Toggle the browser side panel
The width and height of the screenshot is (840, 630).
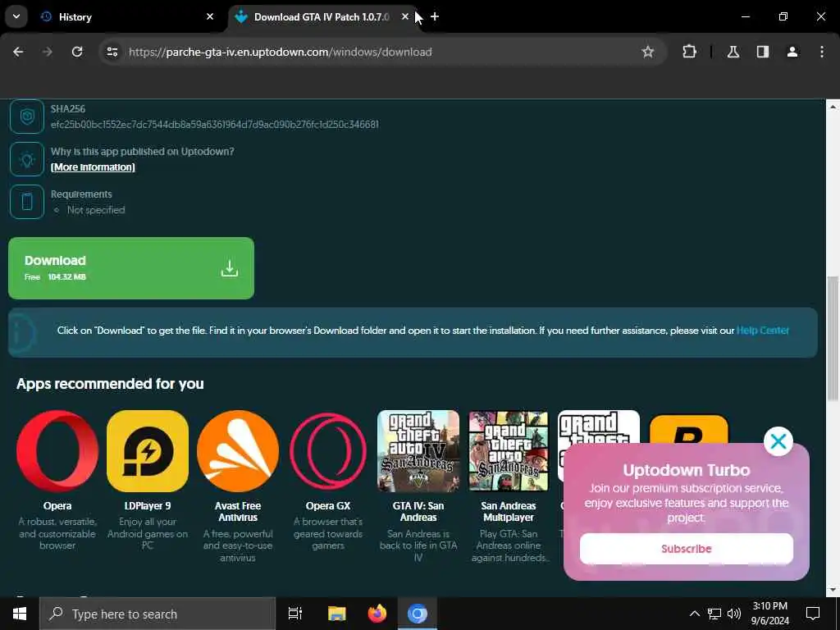(763, 52)
